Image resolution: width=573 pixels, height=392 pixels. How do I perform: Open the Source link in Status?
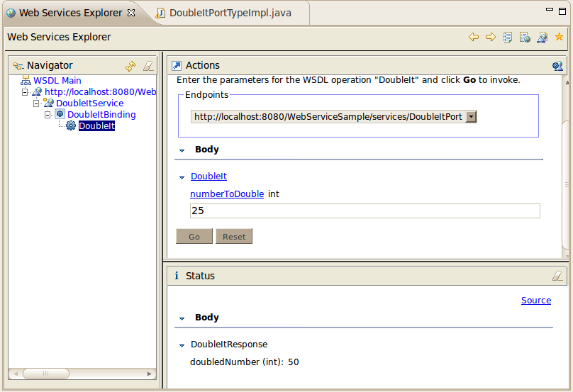point(535,301)
